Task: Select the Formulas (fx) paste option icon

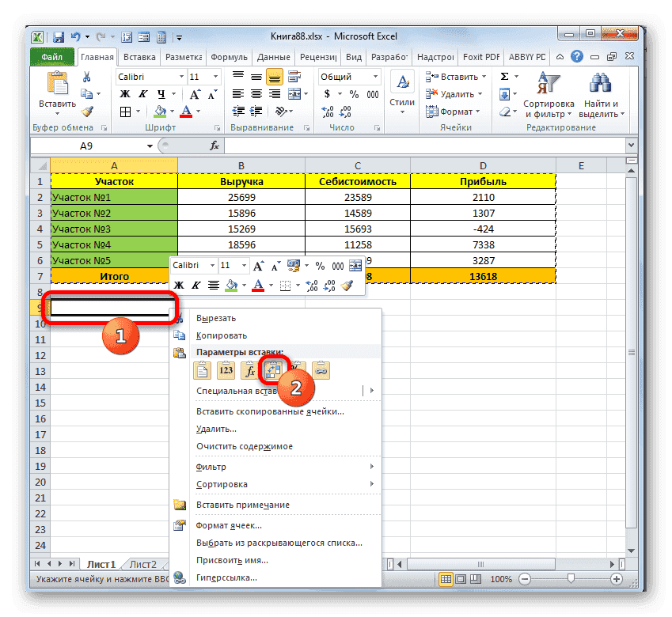Action: click(x=250, y=369)
